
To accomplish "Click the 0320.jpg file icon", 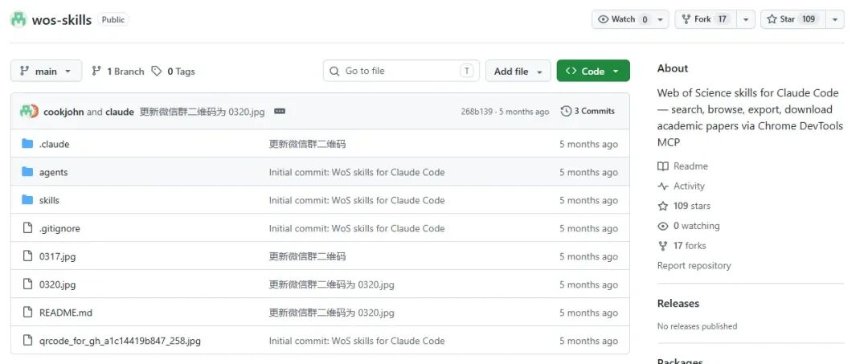I will (x=27, y=284).
